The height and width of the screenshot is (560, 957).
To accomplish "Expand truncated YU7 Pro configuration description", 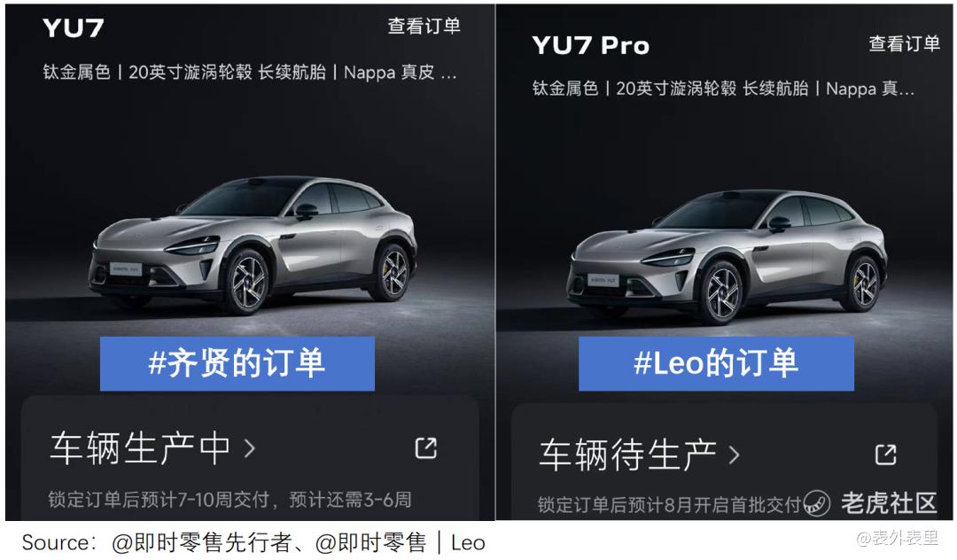I will pos(723,89).
